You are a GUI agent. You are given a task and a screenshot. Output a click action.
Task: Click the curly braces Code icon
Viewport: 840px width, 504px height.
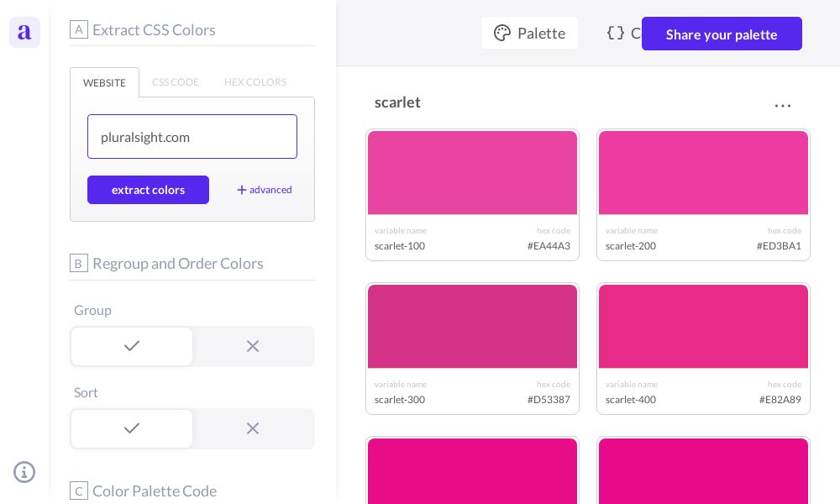click(x=615, y=33)
